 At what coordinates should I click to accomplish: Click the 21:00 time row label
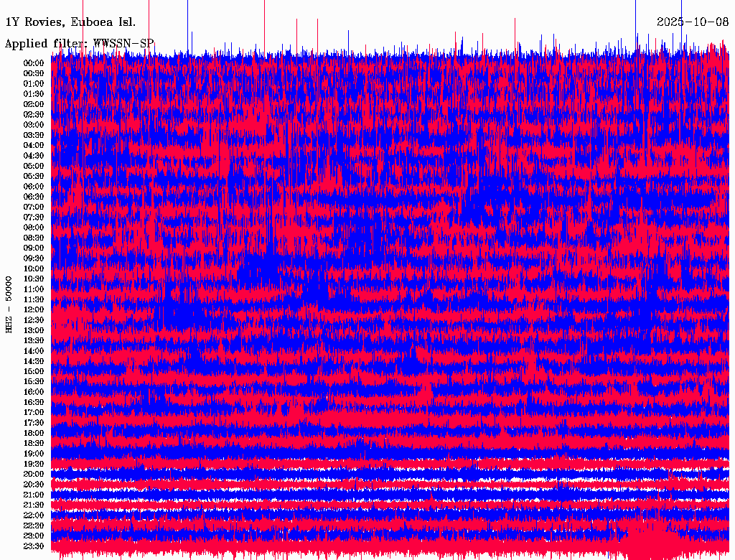(34, 495)
